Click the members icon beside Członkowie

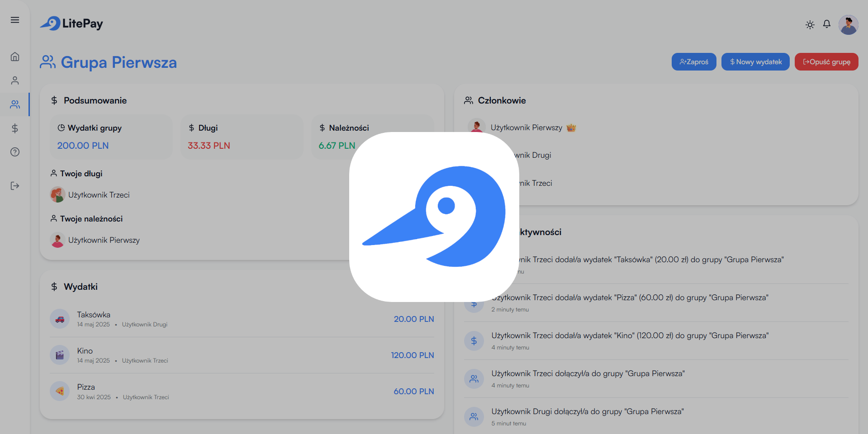click(469, 100)
